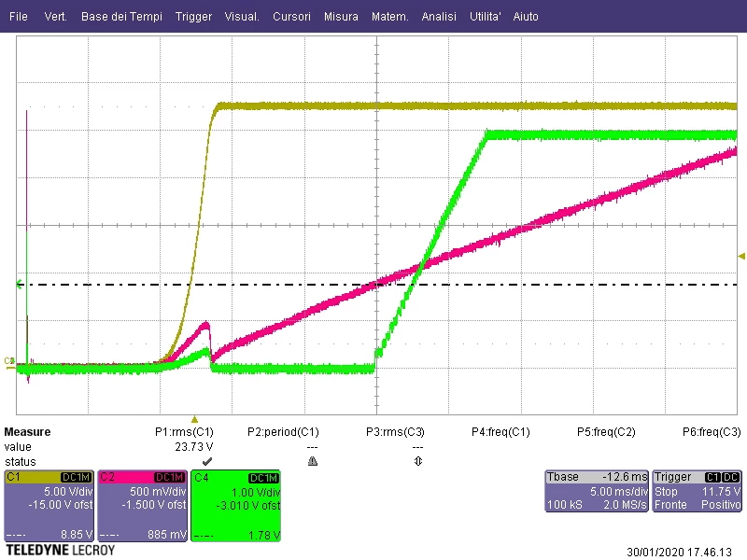Open the Tbase timebase settings box
The width and height of the screenshot is (747, 560).
(x=597, y=491)
